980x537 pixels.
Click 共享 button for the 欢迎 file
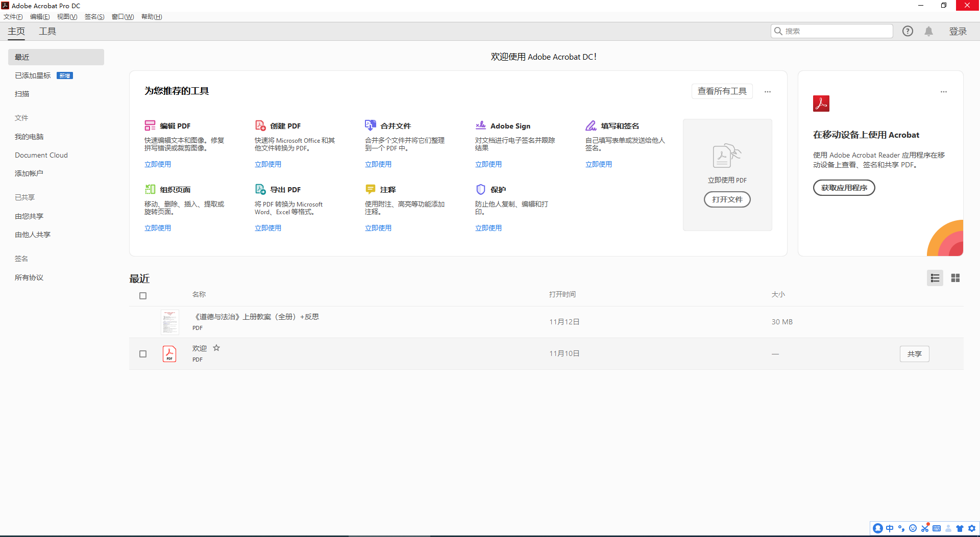coord(915,354)
